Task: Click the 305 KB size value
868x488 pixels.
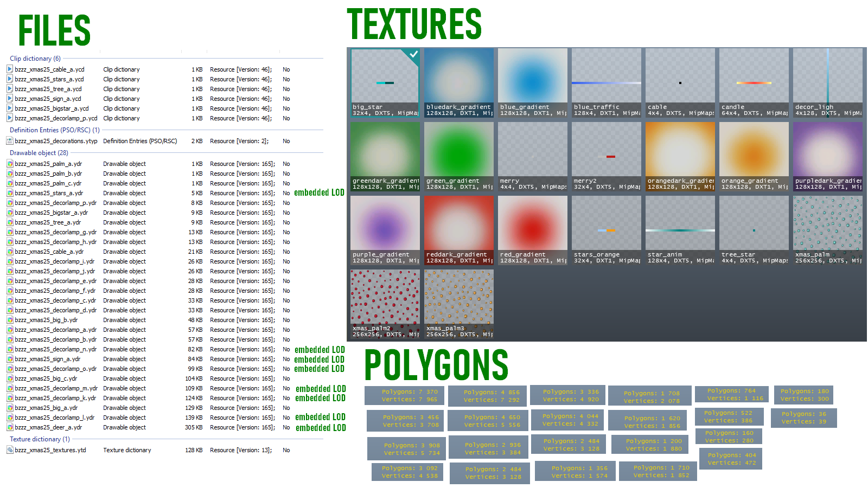Action: [x=194, y=427]
